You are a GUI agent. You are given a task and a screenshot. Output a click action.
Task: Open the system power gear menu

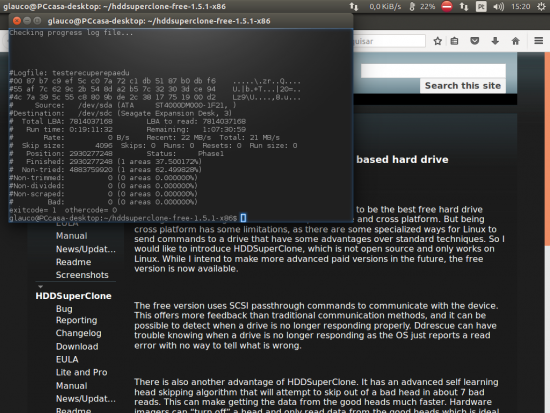point(541,7)
